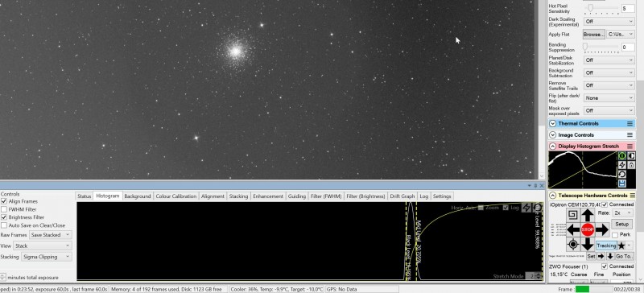Check the Park checkbox
Viewport: 644px width, 293px height.
point(615,235)
